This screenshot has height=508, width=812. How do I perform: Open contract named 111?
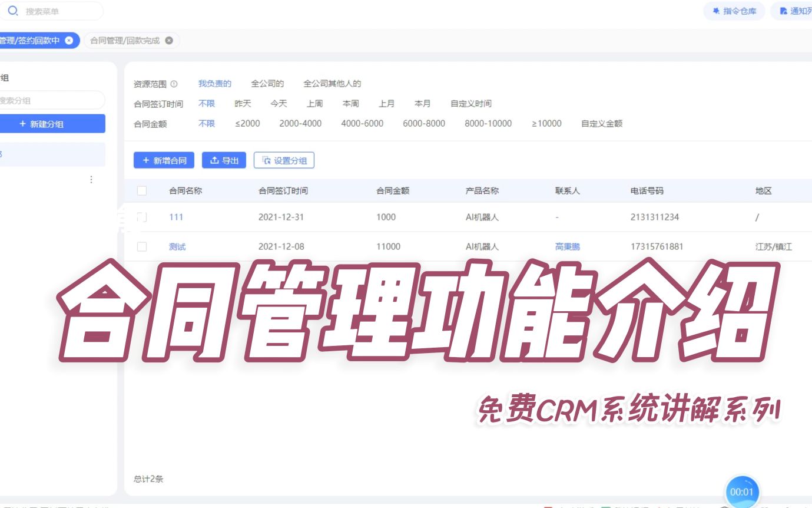pos(176,217)
